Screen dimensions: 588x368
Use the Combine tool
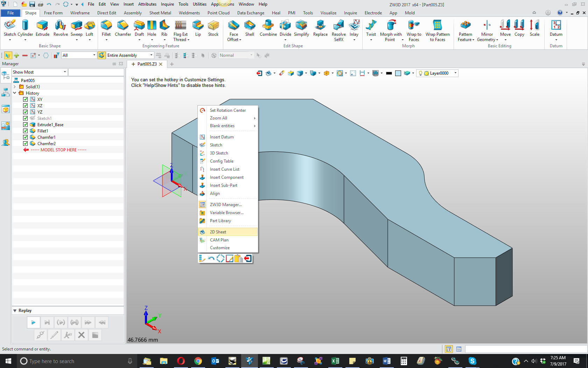tap(268, 28)
